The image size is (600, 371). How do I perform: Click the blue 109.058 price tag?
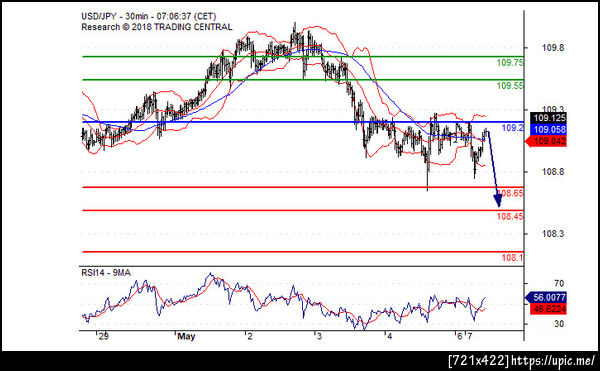point(548,130)
